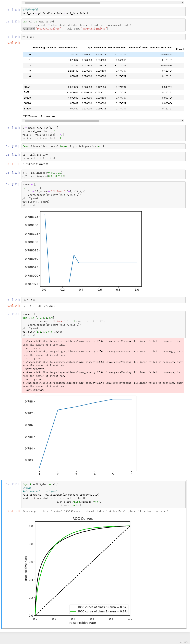Image resolution: width=190 pixels, height=644 pixels.
Task: Click the Out[114] prompt label
Action: point(13,43)
